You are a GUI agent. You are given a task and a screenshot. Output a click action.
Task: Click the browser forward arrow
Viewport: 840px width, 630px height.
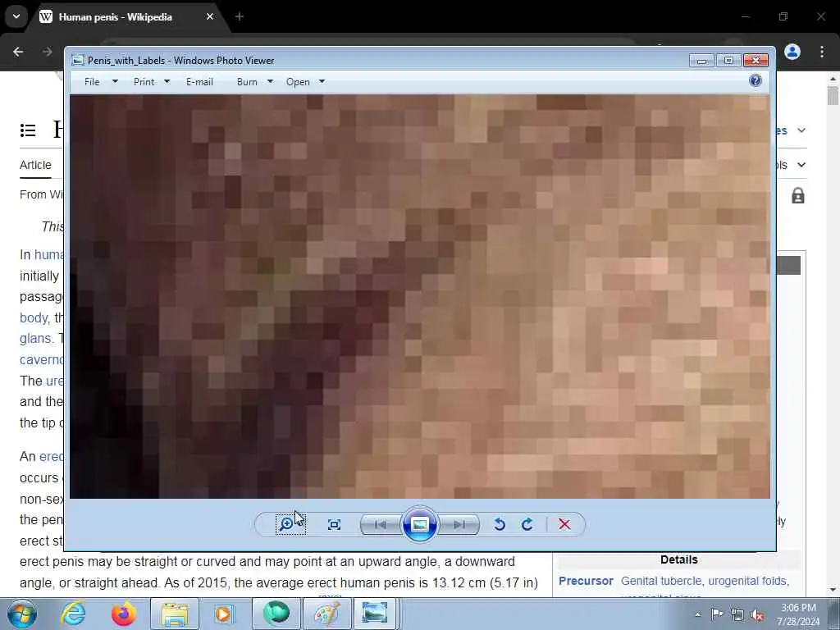[47, 52]
